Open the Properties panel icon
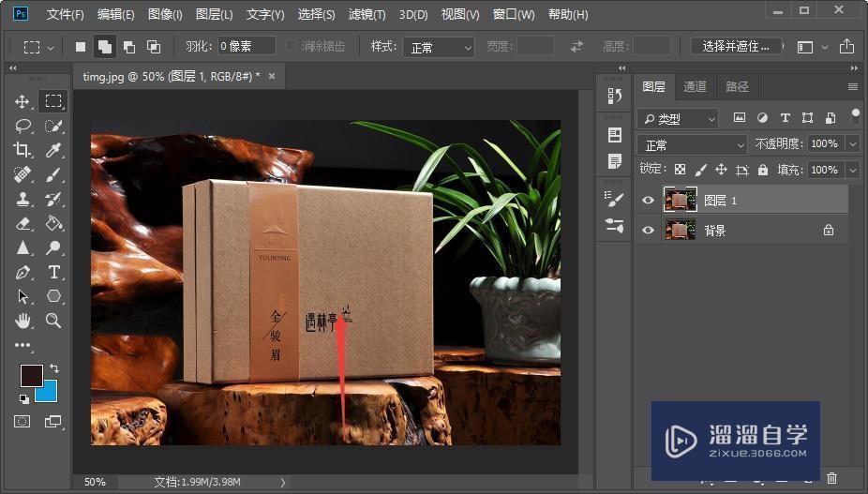This screenshot has width=868, height=494. 615,135
